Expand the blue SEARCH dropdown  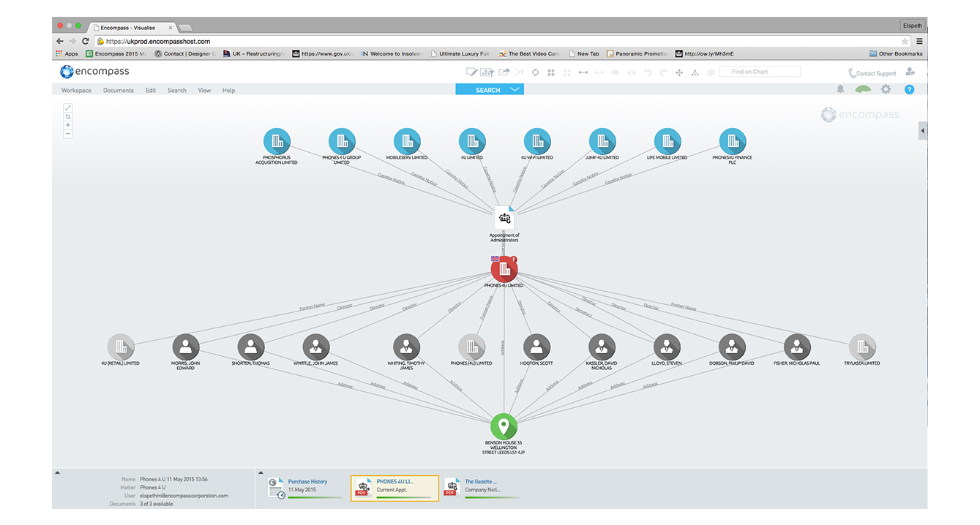tap(490, 89)
